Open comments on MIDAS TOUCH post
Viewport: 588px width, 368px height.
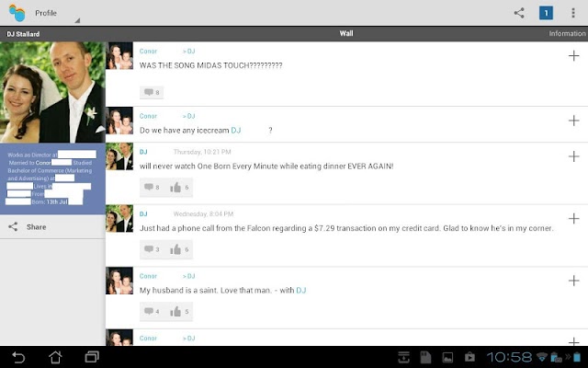[x=152, y=92]
